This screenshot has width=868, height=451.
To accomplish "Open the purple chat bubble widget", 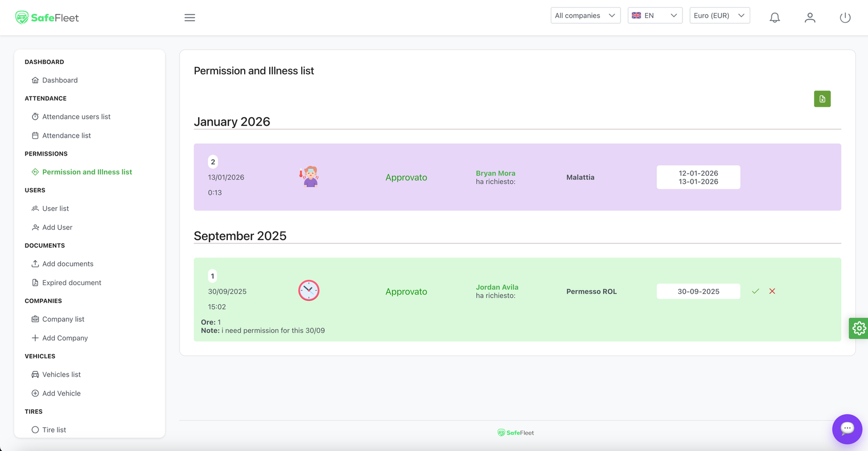I will click(847, 429).
